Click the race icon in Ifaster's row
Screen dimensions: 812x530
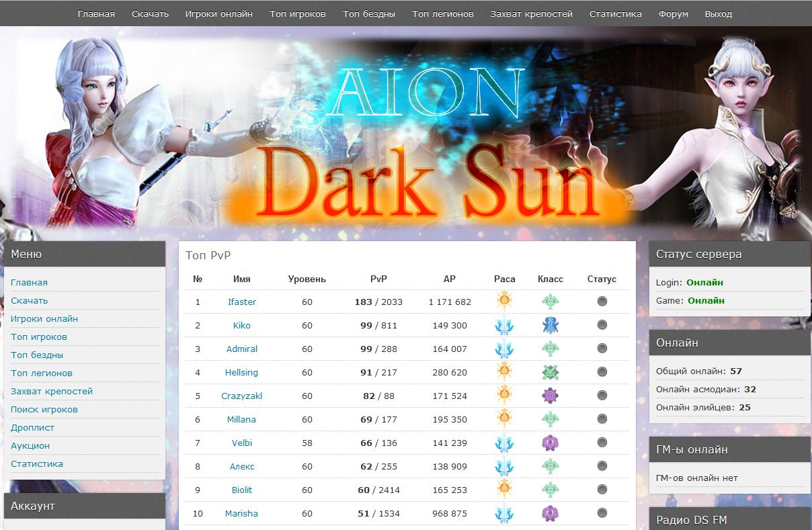(504, 301)
